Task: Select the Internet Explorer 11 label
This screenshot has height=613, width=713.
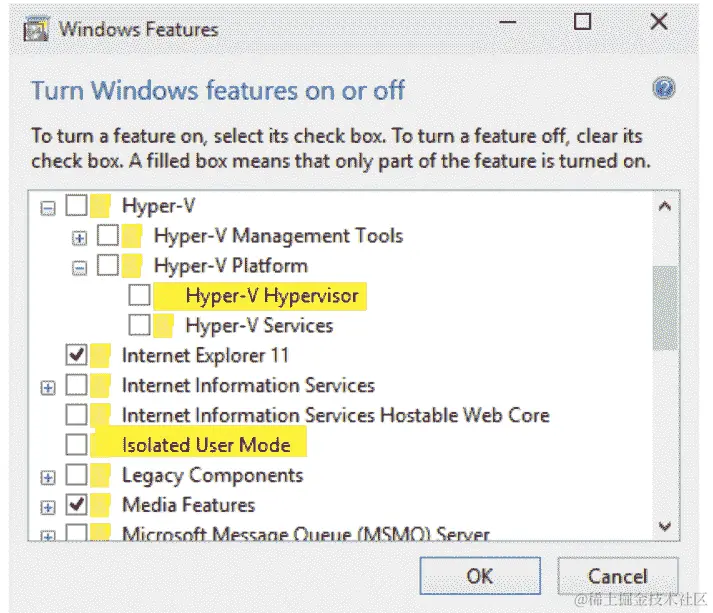Action: [x=205, y=356]
